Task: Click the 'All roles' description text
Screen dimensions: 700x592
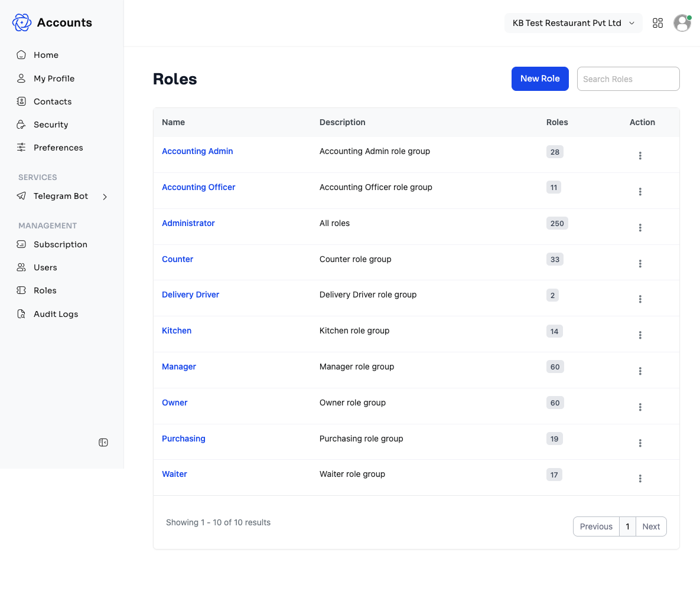Action: (x=334, y=223)
